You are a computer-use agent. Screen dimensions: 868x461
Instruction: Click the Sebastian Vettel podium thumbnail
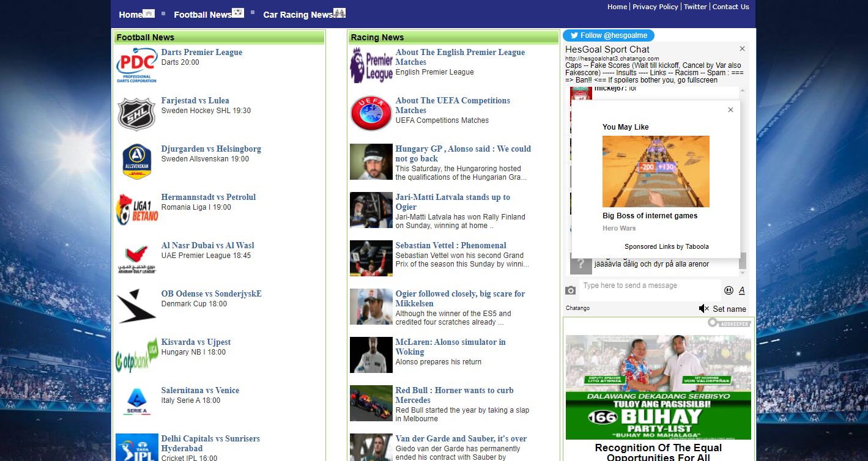click(x=371, y=259)
